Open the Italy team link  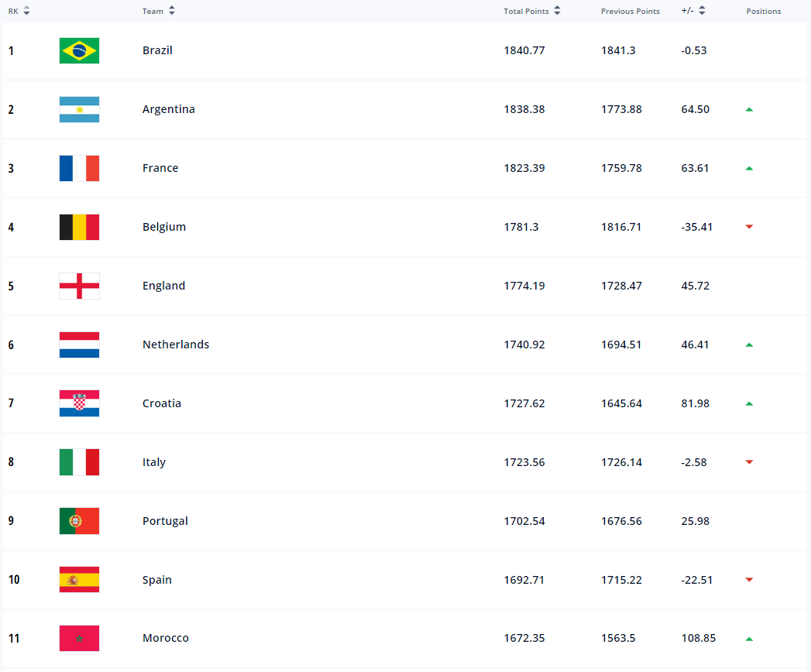pos(154,462)
